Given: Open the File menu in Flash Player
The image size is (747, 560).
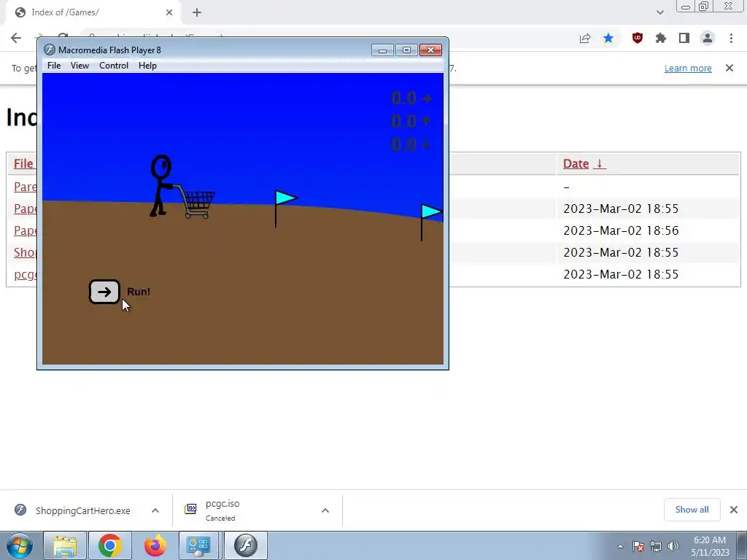Looking at the screenshot, I should 54,65.
